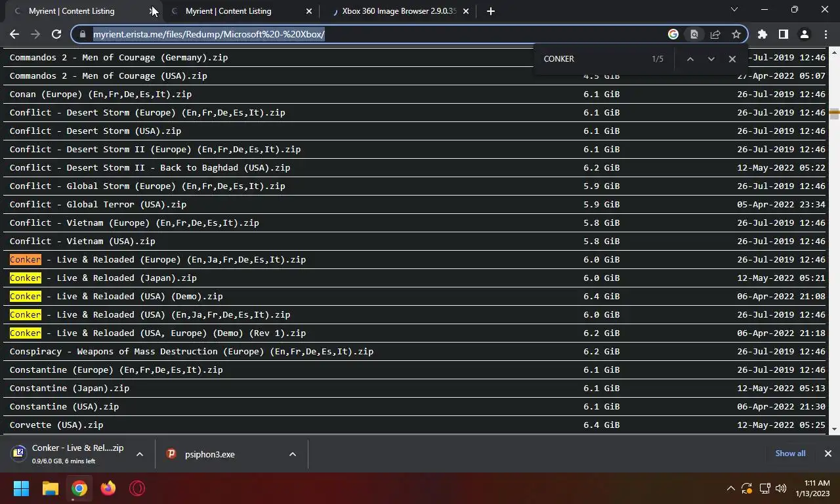Open Conan (Europe) zip link
Image resolution: width=840 pixels, height=504 pixels.
click(x=100, y=94)
